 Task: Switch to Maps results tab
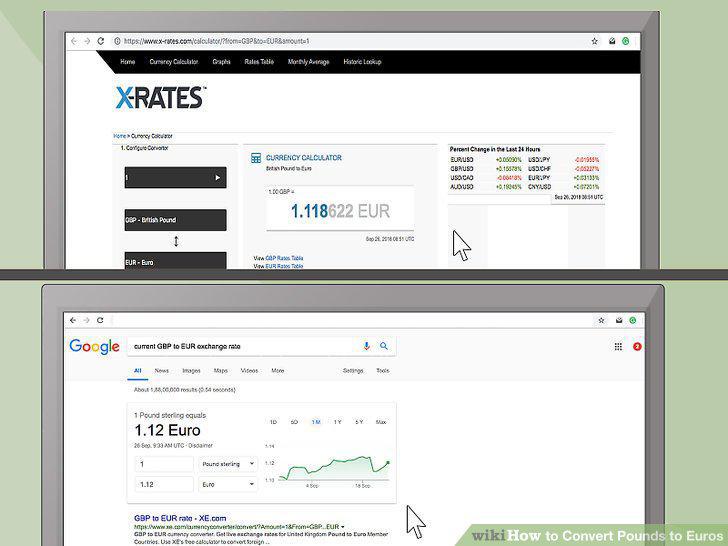click(x=221, y=370)
